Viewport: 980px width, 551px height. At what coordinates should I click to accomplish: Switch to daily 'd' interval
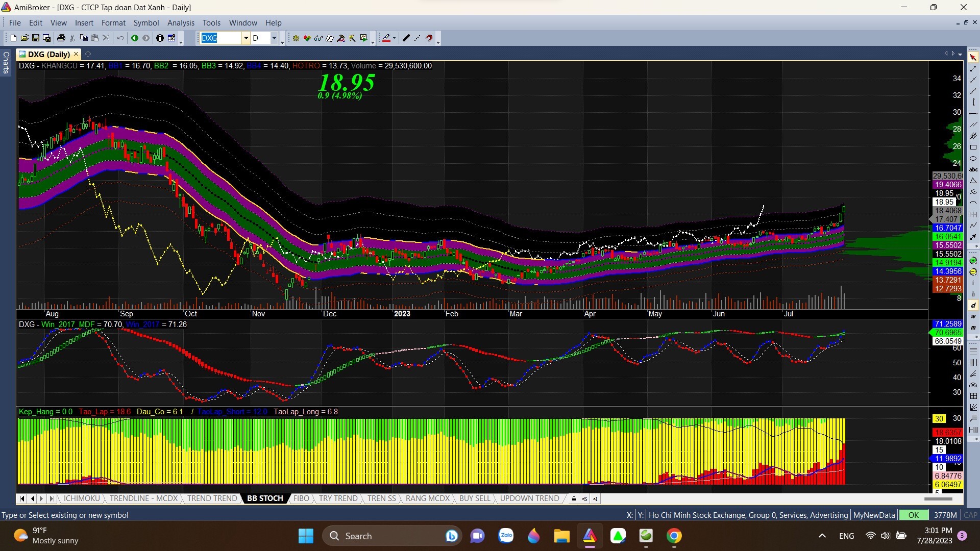coord(973,305)
